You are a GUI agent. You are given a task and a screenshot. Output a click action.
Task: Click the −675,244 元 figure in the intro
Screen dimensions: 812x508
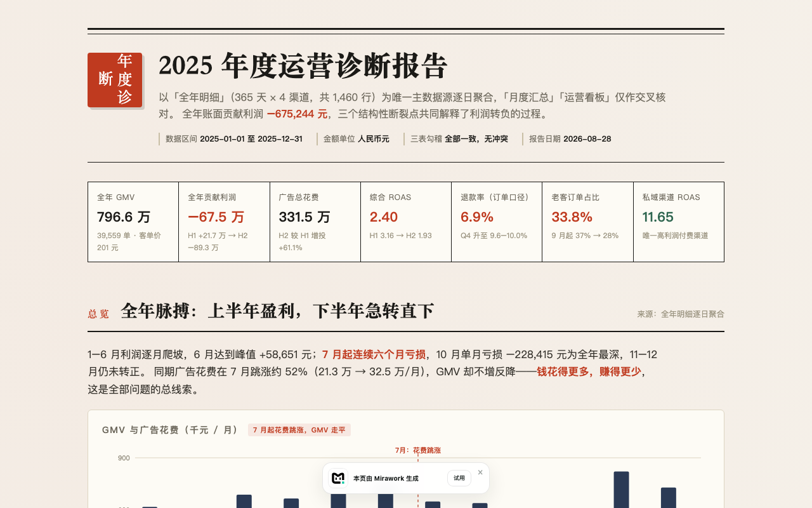pyautogui.click(x=297, y=114)
